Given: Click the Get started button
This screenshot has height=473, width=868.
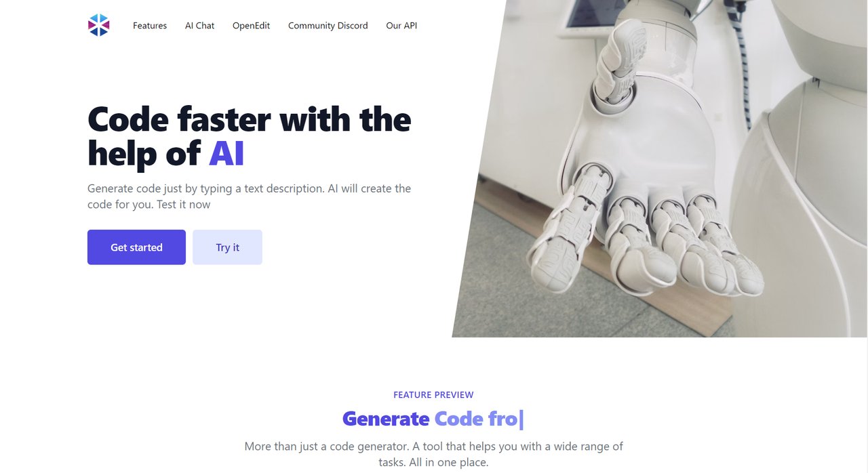Looking at the screenshot, I should pyautogui.click(x=136, y=247).
